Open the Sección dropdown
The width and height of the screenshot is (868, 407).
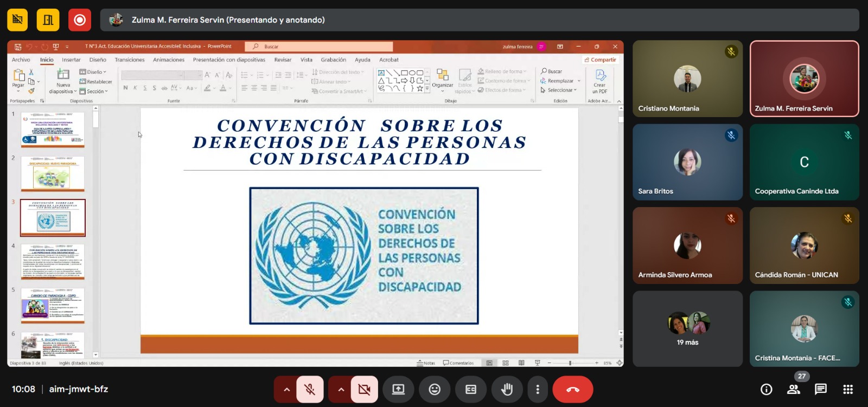pos(93,92)
